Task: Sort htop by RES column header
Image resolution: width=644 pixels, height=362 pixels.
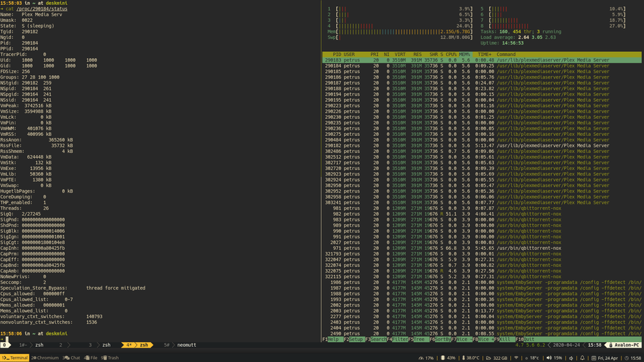Action: (x=417, y=54)
